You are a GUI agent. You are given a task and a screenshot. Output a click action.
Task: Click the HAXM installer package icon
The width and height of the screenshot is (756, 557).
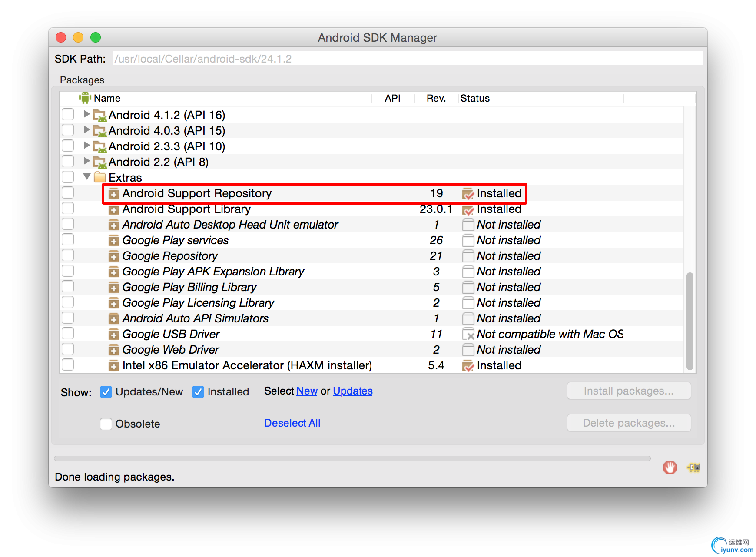tap(113, 365)
